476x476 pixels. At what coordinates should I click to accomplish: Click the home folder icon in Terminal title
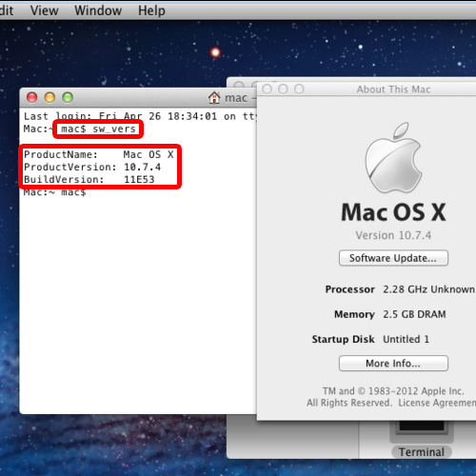click(214, 98)
